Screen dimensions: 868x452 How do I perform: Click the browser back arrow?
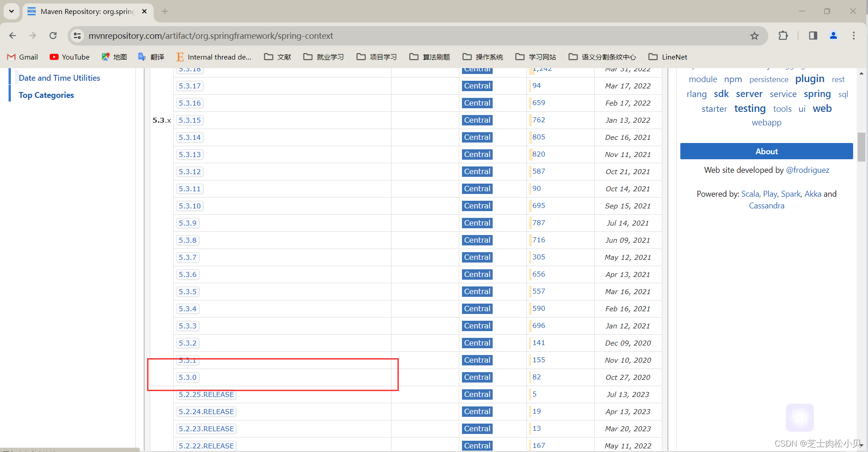pyautogui.click(x=13, y=36)
